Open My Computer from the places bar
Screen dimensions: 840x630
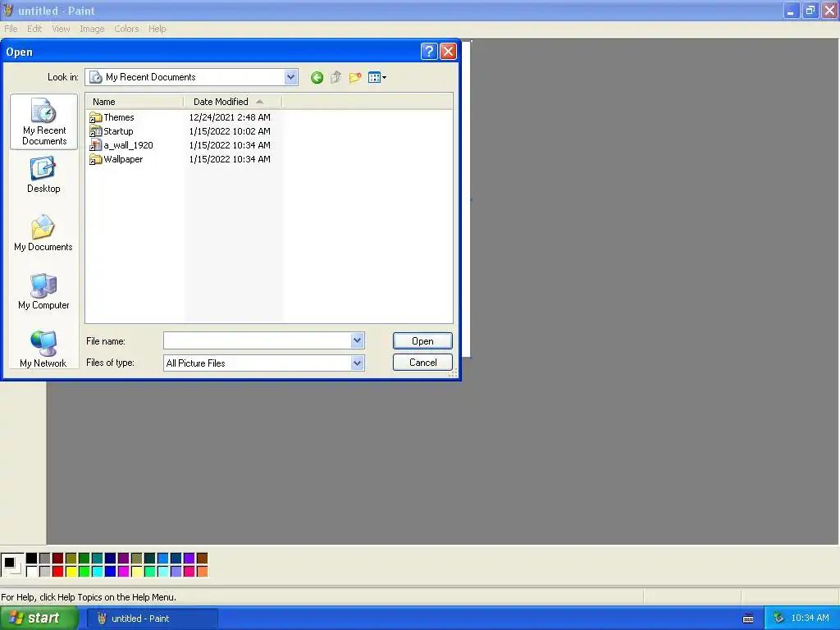[43, 291]
